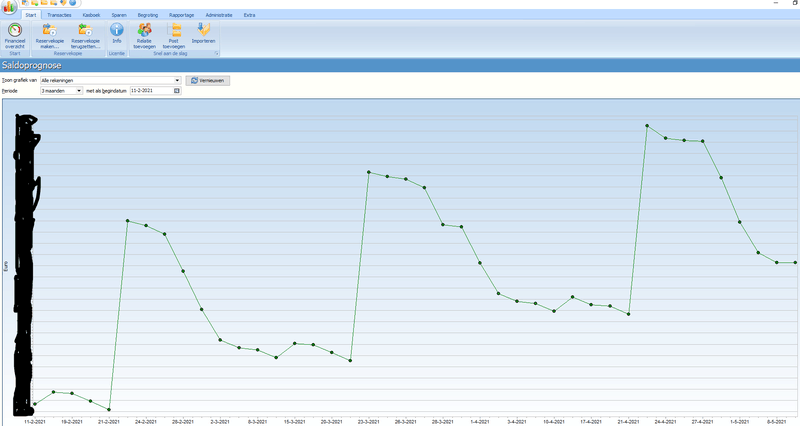800x426 pixels.
Task: Open the Kasboek ribbon tab
Action: click(91, 15)
